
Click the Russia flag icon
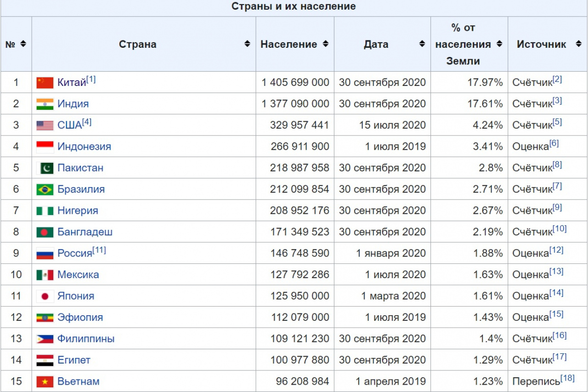[x=45, y=254]
